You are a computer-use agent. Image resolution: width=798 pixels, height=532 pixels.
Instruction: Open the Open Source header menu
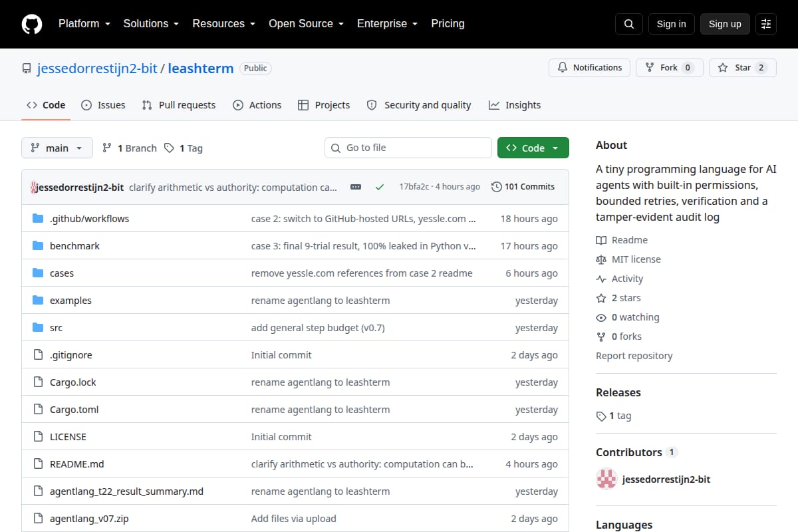click(306, 24)
